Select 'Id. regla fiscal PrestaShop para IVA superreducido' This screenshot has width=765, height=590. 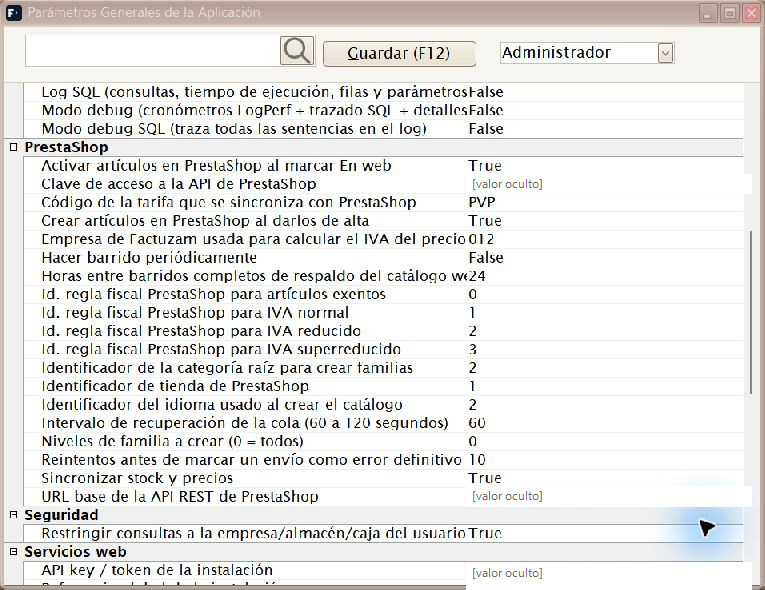coord(383,349)
